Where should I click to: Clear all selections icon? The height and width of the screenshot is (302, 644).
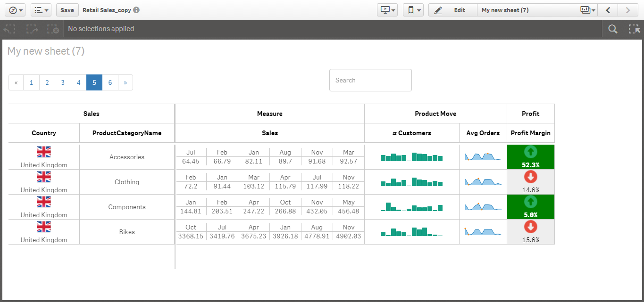[x=53, y=29]
